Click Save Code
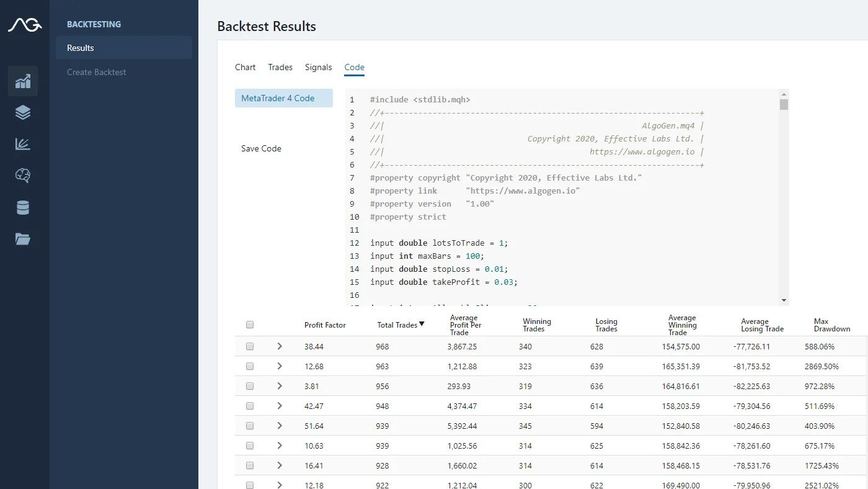This screenshot has width=868, height=489. 261,148
